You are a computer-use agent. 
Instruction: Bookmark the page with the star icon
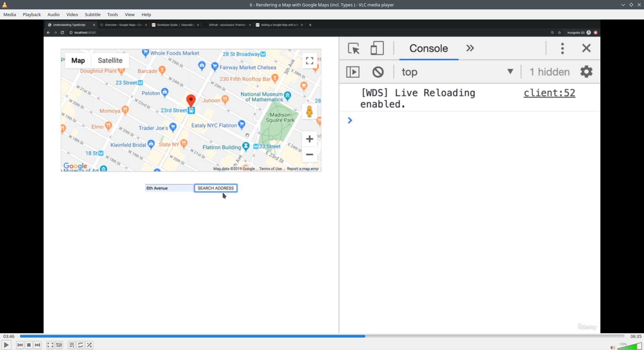tap(559, 33)
